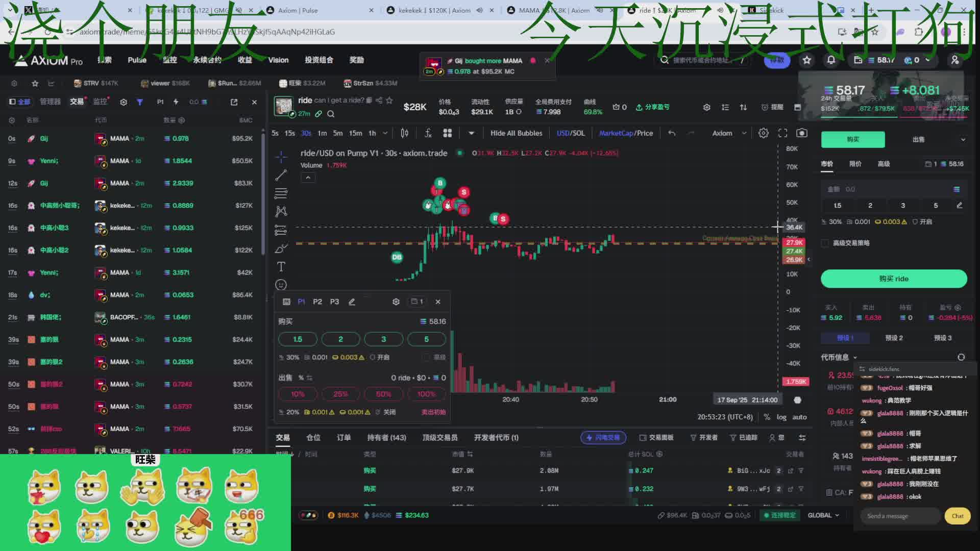Refresh the token info section

(x=961, y=357)
